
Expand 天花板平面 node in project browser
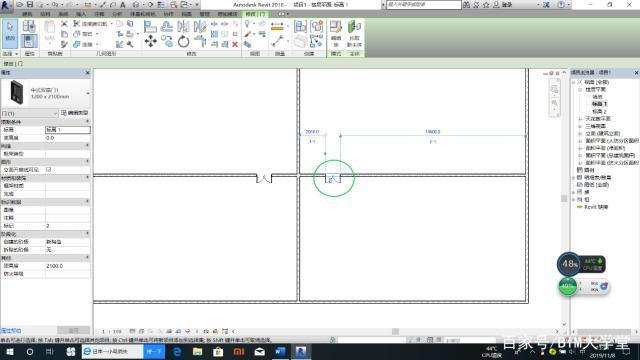pyautogui.click(x=580, y=119)
